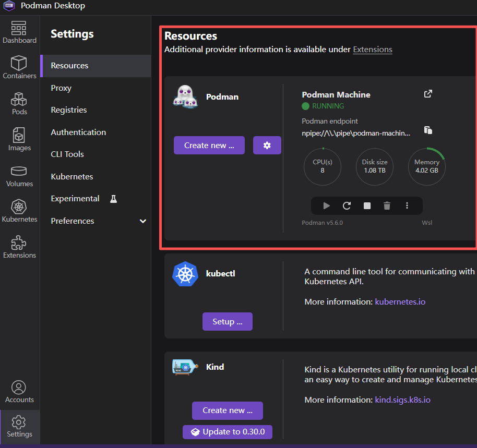Open Accounts at bottom of sidebar
Screen dimensions: 477x448
point(19,392)
